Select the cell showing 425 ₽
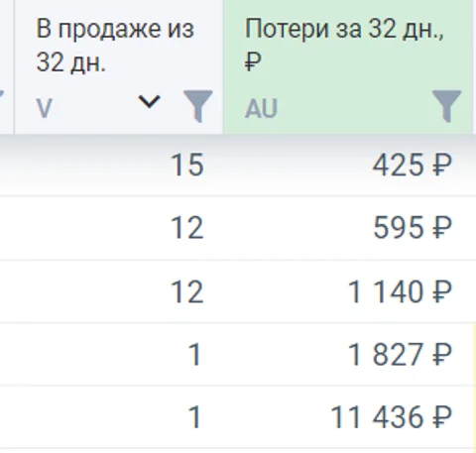This screenshot has width=476, height=453. [x=413, y=165]
